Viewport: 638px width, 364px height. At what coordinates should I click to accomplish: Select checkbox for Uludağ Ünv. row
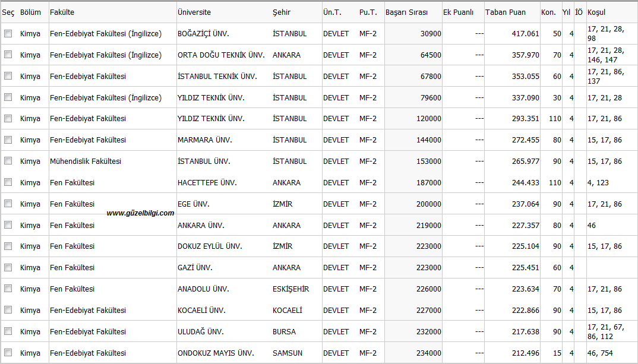tap(8, 331)
